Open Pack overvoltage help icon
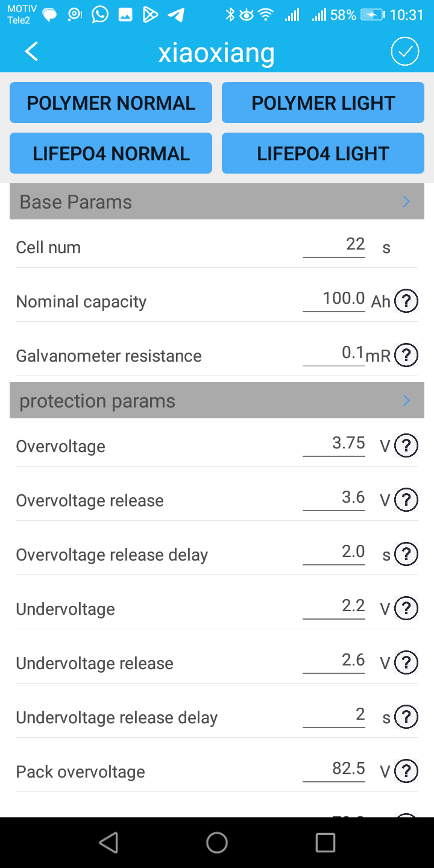This screenshot has height=868, width=434. [x=406, y=771]
